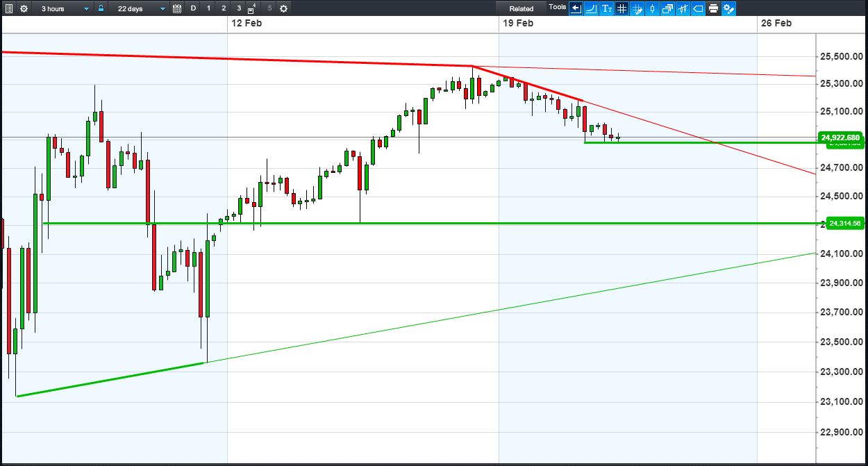The image size is (868, 466).
Task: Print the chart
Action: [713, 8]
